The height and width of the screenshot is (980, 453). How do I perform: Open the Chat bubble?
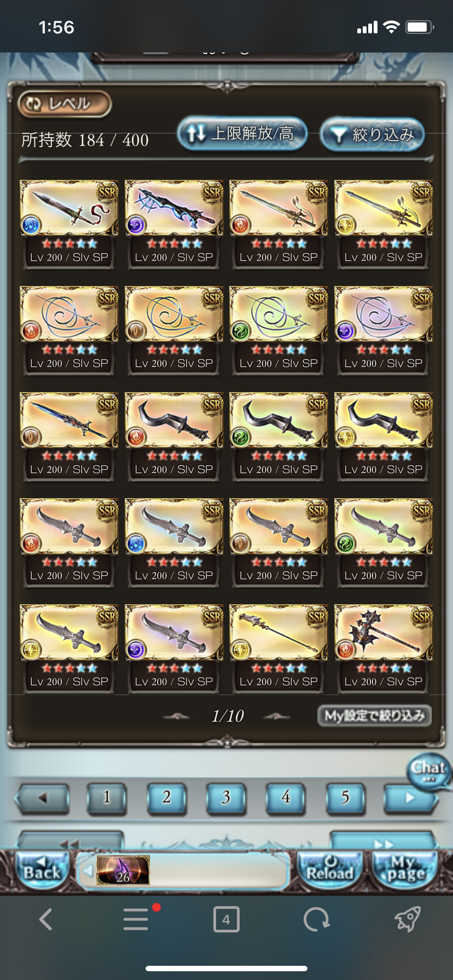click(x=428, y=771)
